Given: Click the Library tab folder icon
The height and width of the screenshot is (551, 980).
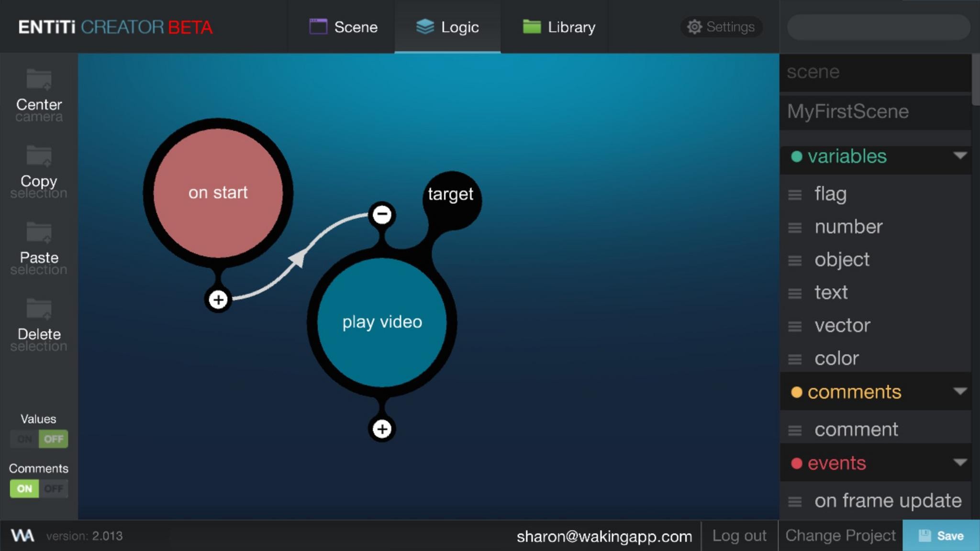Looking at the screenshot, I should tap(532, 26).
